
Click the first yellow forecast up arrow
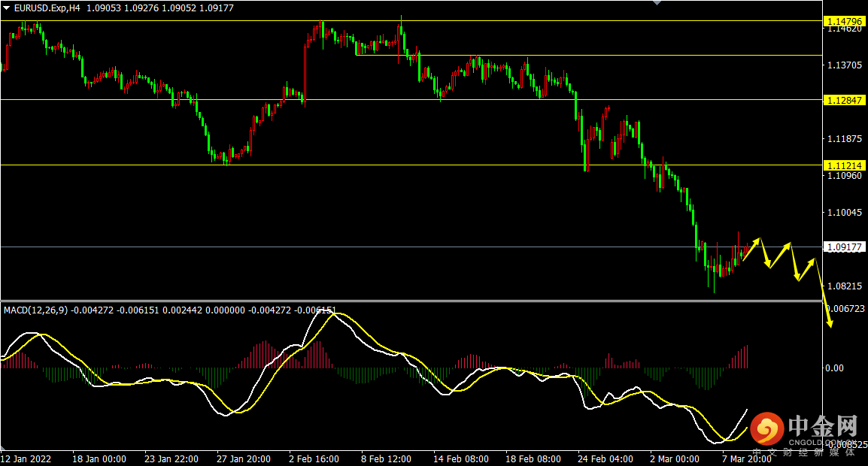point(754,244)
